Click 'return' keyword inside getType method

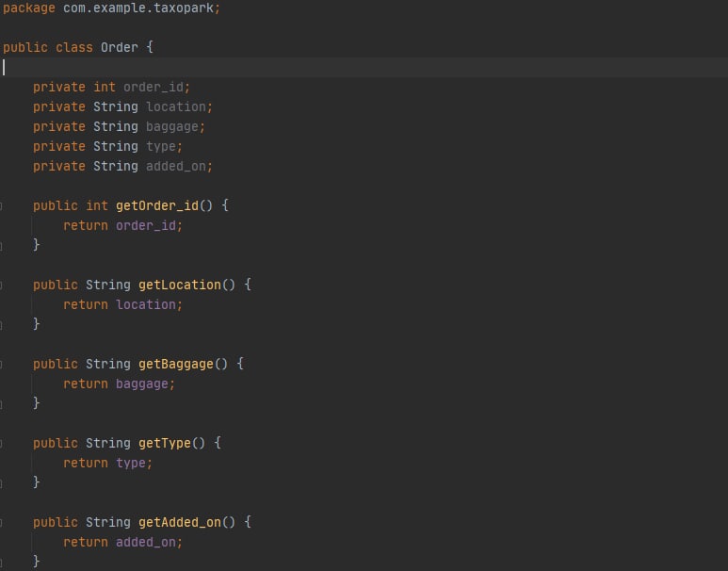point(86,464)
